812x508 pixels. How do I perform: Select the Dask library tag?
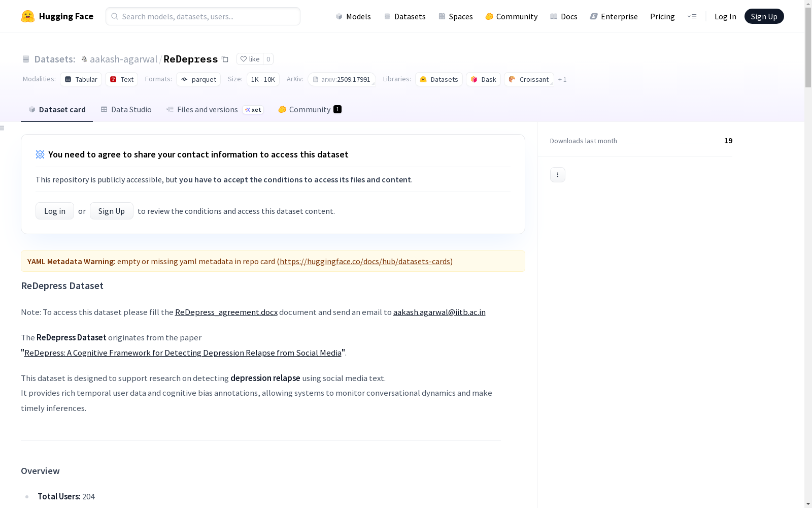[484, 79]
